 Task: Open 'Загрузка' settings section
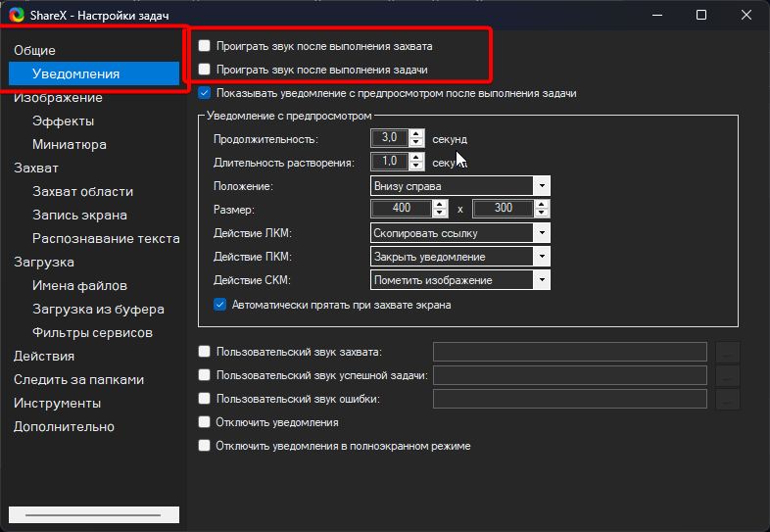click(x=44, y=262)
